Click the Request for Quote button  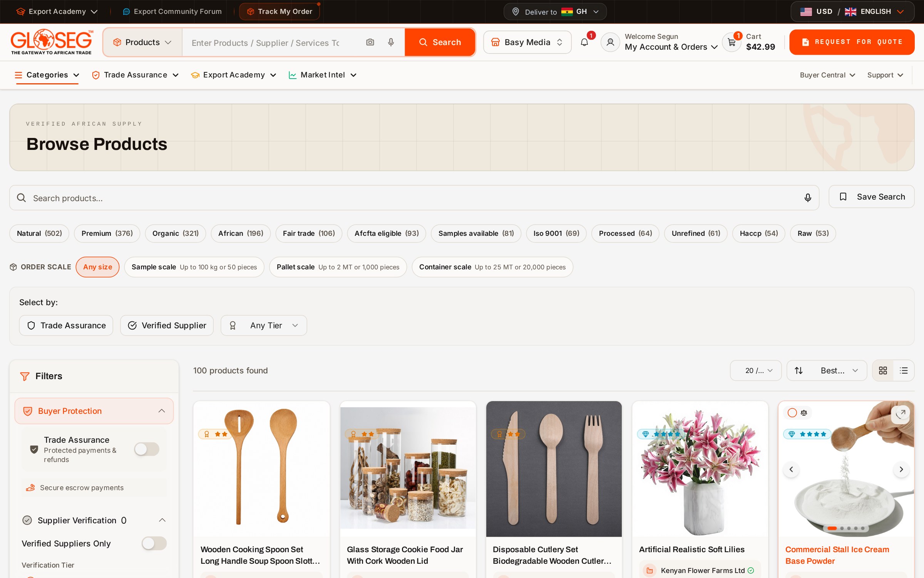(852, 42)
